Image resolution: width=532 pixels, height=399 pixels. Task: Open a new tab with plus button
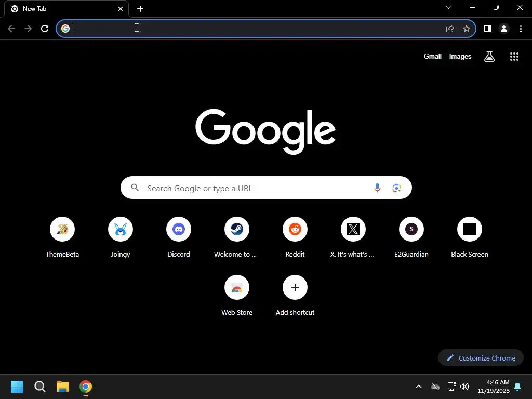(140, 9)
